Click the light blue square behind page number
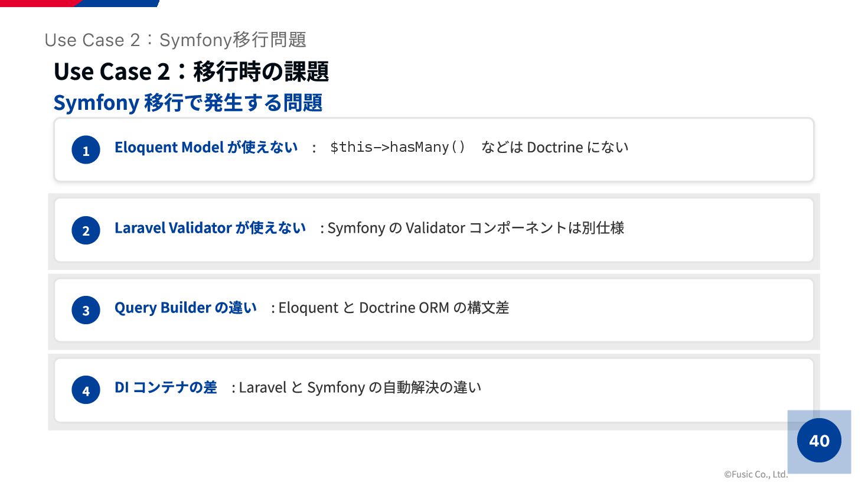The width and height of the screenshot is (868, 489). pos(820,442)
